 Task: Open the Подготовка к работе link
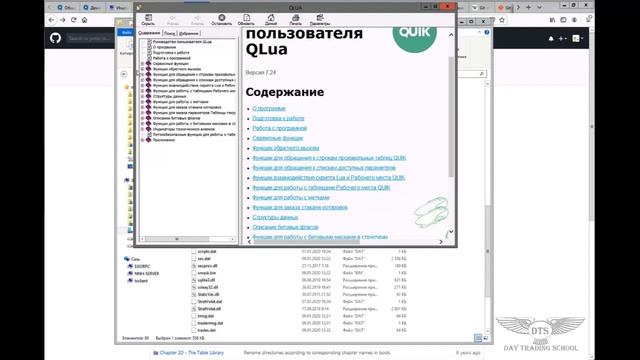[278, 118]
